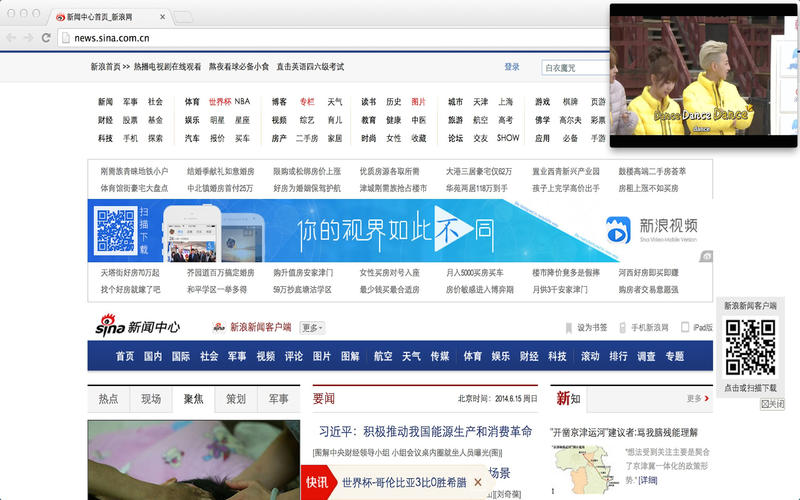Click the 手机新浪网 text link

pyautogui.click(x=649, y=328)
